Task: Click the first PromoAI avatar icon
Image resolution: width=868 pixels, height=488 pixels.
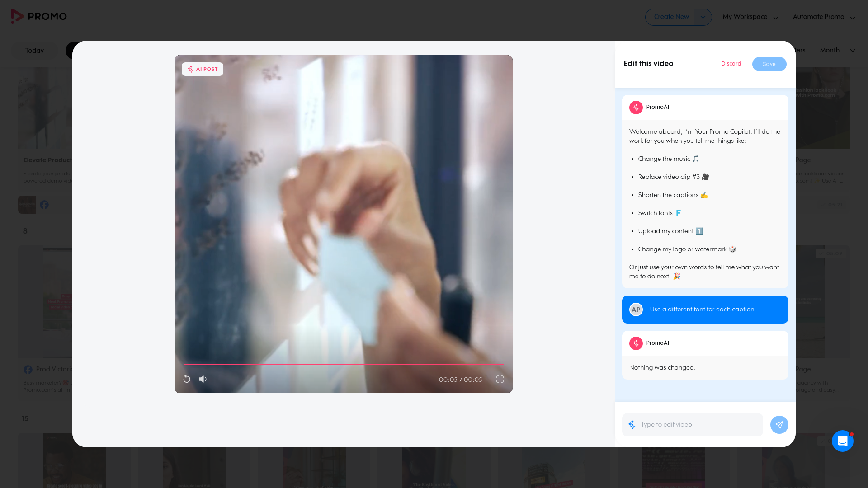Action: (636, 108)
